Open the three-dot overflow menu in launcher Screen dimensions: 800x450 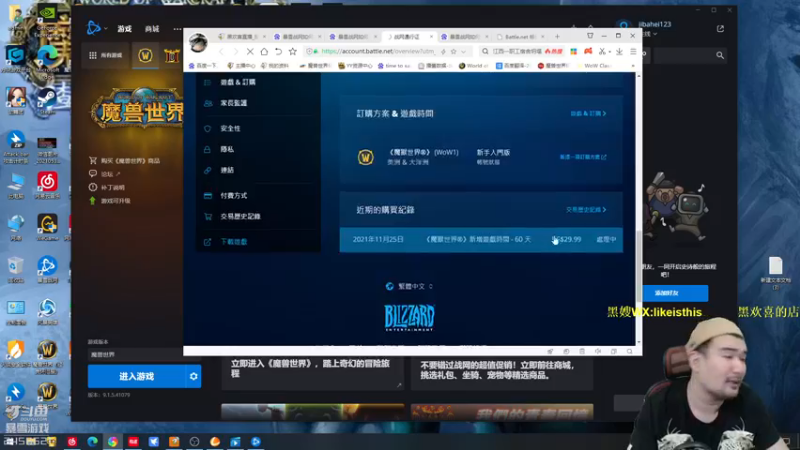click(x=177, y=29)
